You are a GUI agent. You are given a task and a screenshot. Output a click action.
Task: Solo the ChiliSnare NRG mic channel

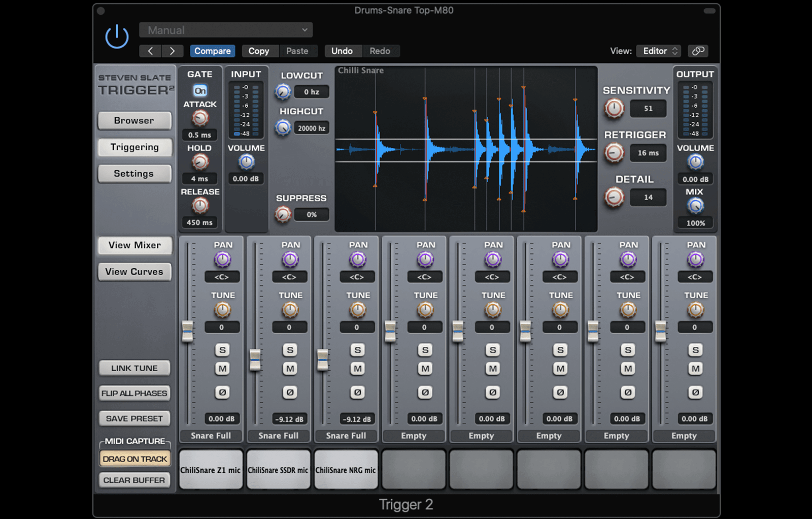pos(357,350)
